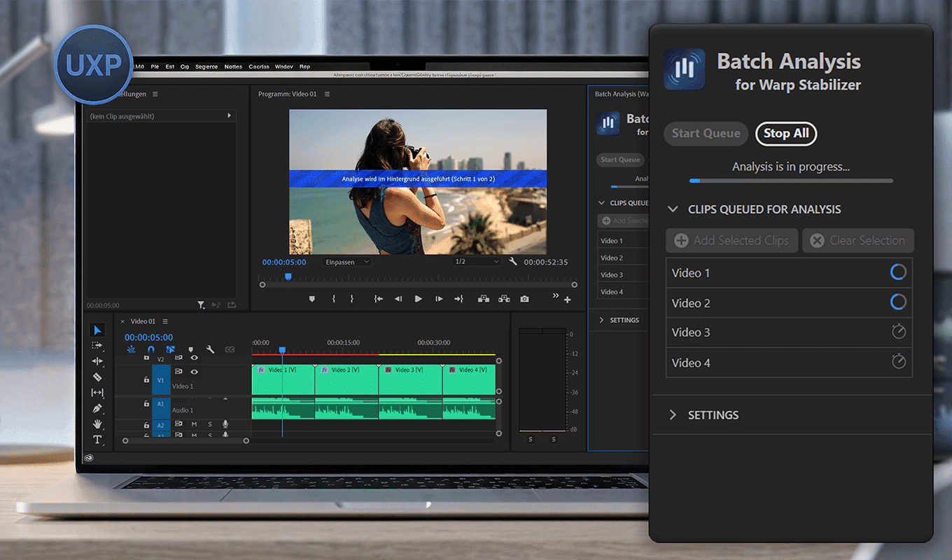Expand the Settings section in large panel
This screenshot has width=952, height=560.
pyautogui.click(x=673, y=415)
